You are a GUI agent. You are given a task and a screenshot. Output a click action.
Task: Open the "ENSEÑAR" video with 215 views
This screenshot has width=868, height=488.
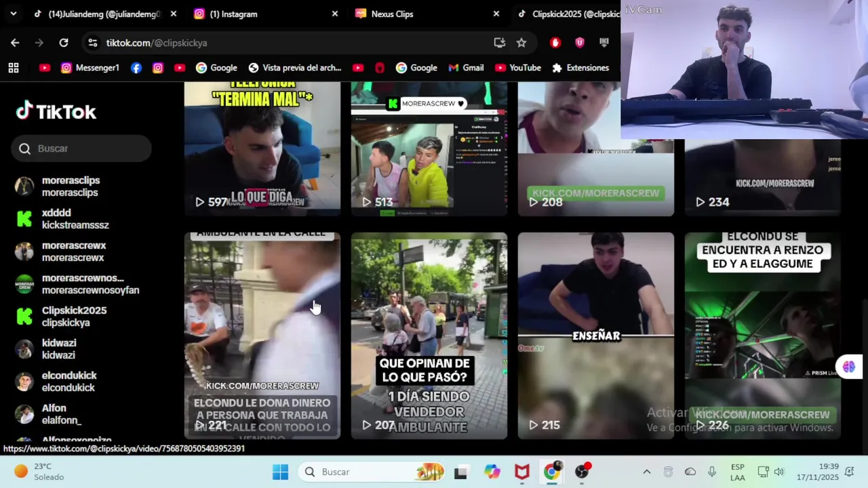596,336
